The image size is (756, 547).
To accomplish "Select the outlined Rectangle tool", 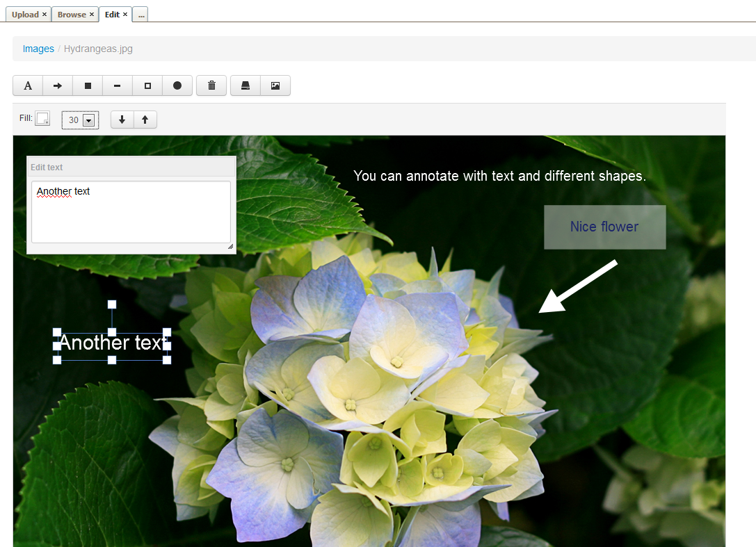I will click(x=147, y=85).
